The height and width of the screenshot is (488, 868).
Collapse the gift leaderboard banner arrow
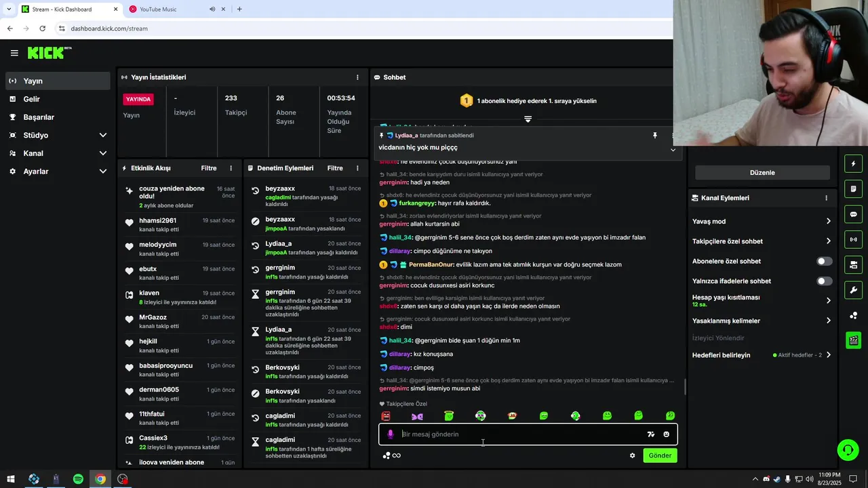pos(528,119)
